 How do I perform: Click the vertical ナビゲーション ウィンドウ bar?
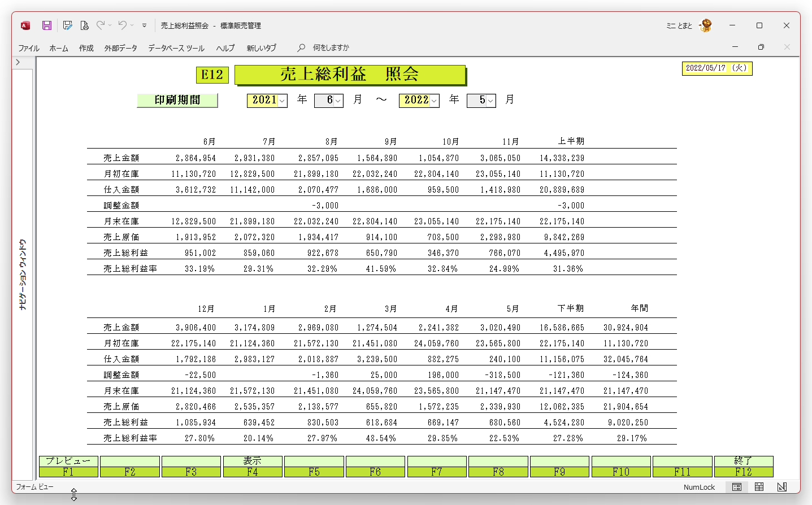23,274
